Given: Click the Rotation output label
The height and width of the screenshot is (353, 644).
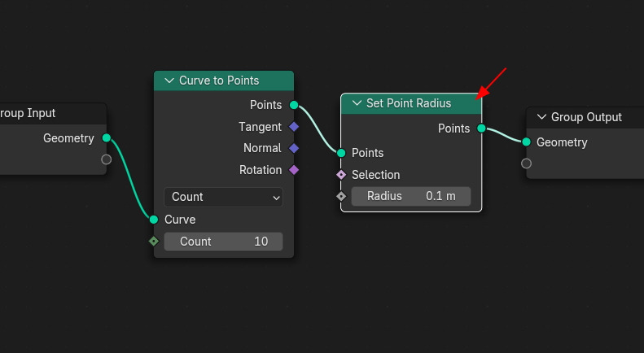Looking at the screenshot, I should point(261,170).
